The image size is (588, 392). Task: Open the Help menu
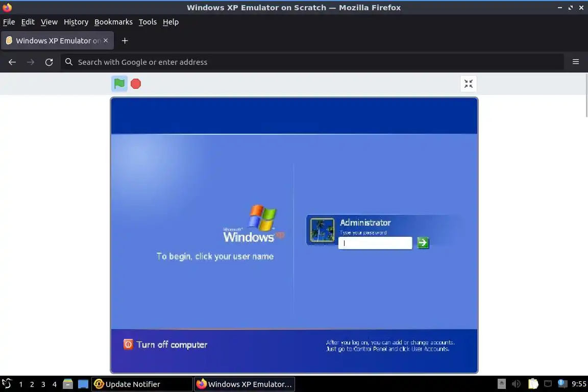pyautogui.click(x=170, y=22)
